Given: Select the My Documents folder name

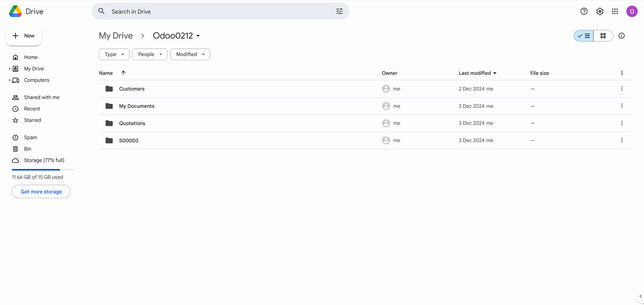Looking at the screenshot, I should pyautogui.click(x=137, y=106).
